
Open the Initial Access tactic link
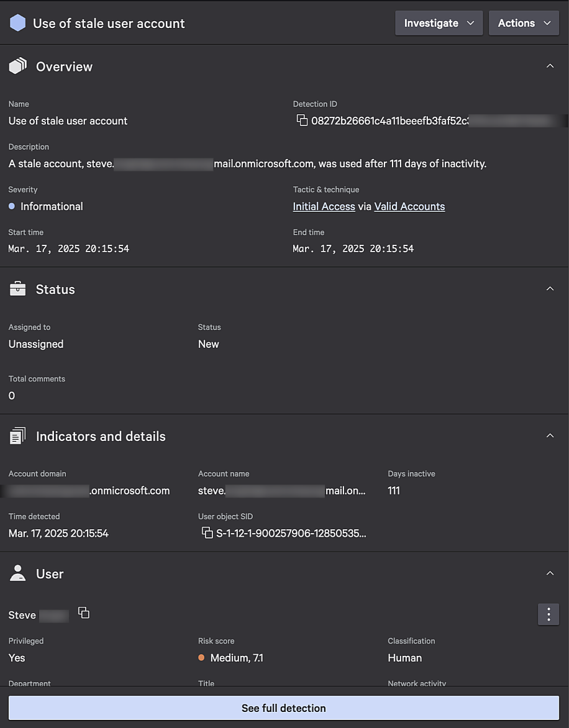coord(324,207)
